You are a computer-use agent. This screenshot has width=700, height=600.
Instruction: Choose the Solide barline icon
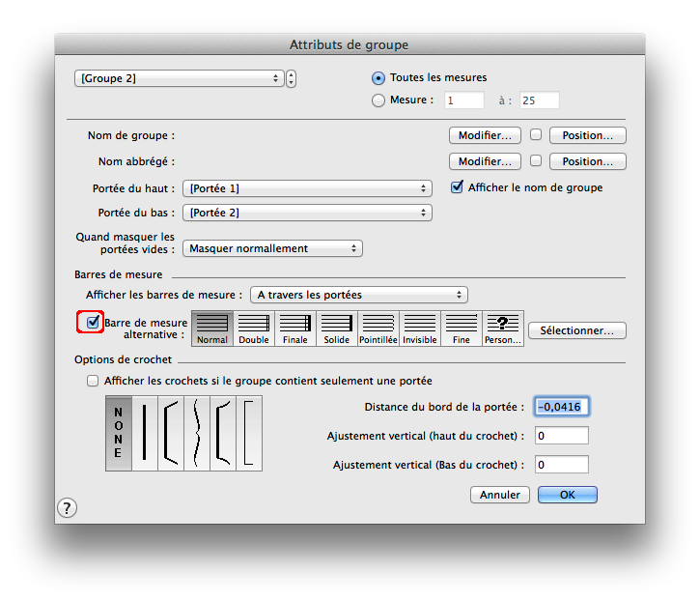pos(337,328)
